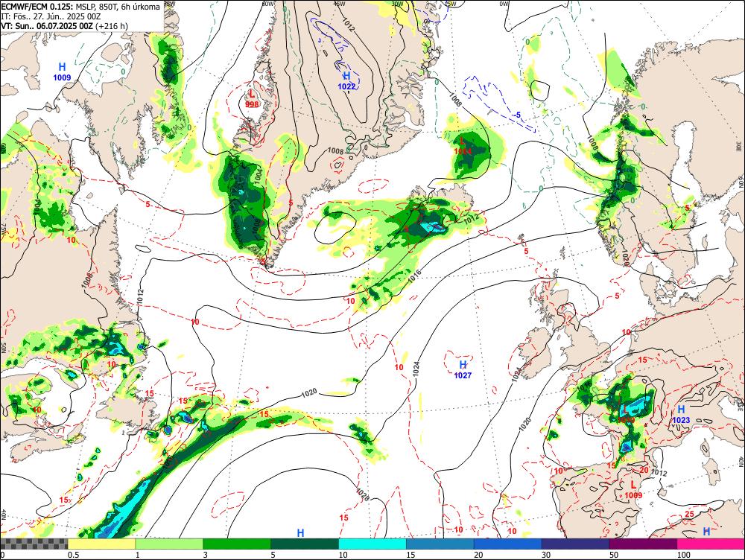Click the title line 'ECMWF/ECM 0.125: MSLP, 850T, 6h úrkoma'
Screen dimensions: 745x560
pos(80,7)
